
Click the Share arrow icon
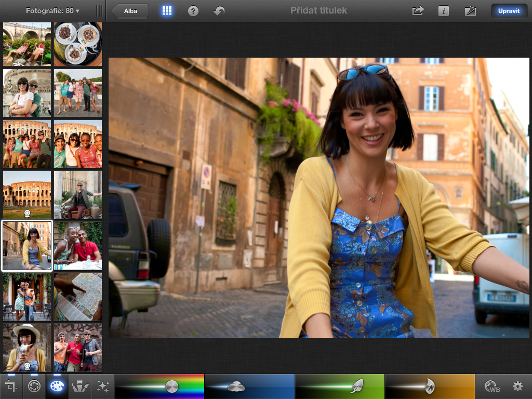tap(418, 11)
